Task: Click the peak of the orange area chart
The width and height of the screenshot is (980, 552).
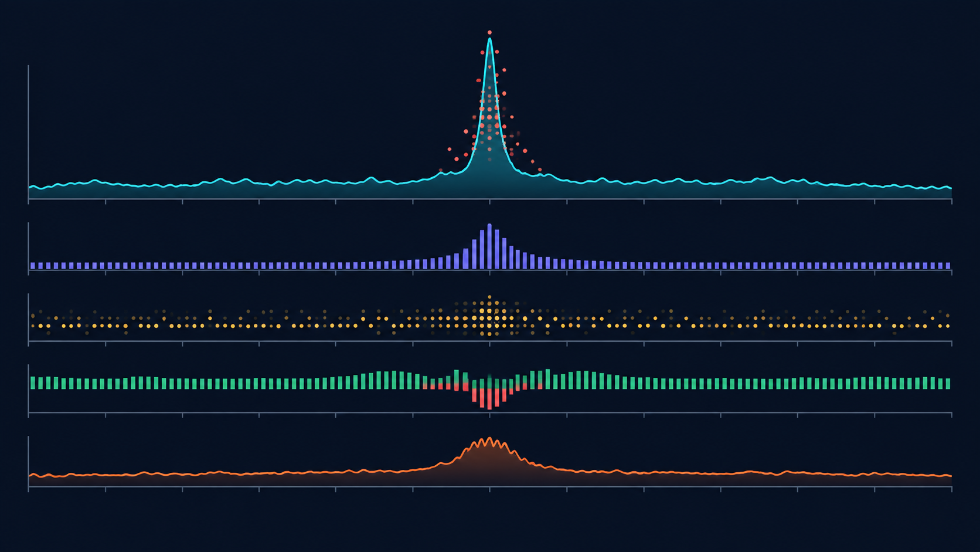Action: coord(489,439)
